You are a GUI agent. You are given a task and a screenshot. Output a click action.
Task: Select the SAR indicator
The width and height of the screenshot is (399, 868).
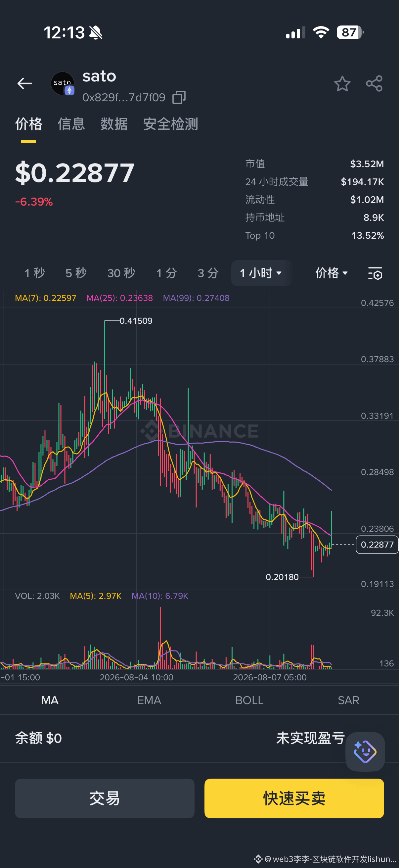(348, 700)
